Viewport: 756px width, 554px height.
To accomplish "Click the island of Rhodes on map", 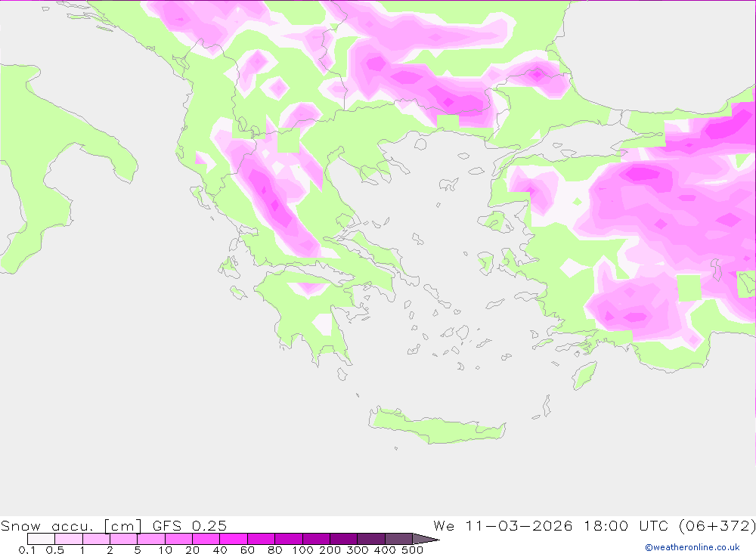I will tap(584, 376).
